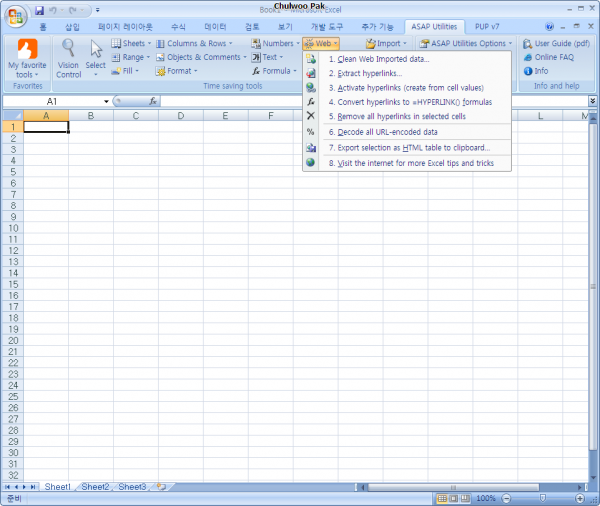
Task: Select column C header
Action: coord(135,115)
